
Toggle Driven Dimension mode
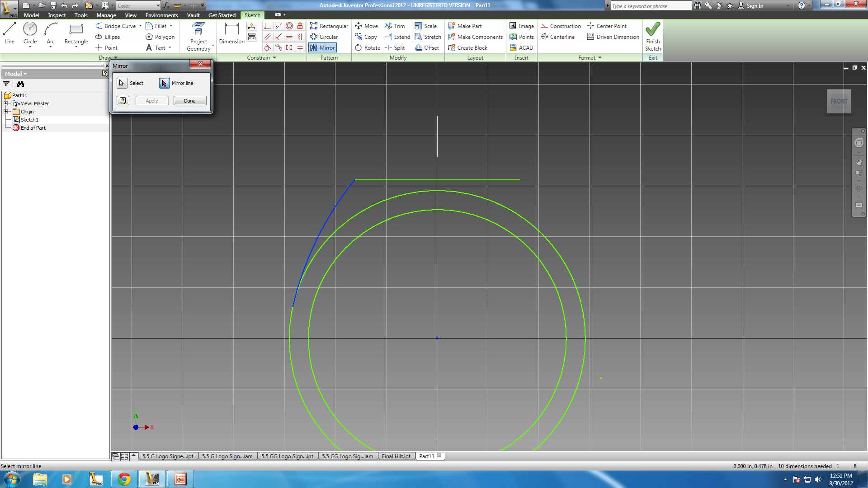(x=613, y=37)
